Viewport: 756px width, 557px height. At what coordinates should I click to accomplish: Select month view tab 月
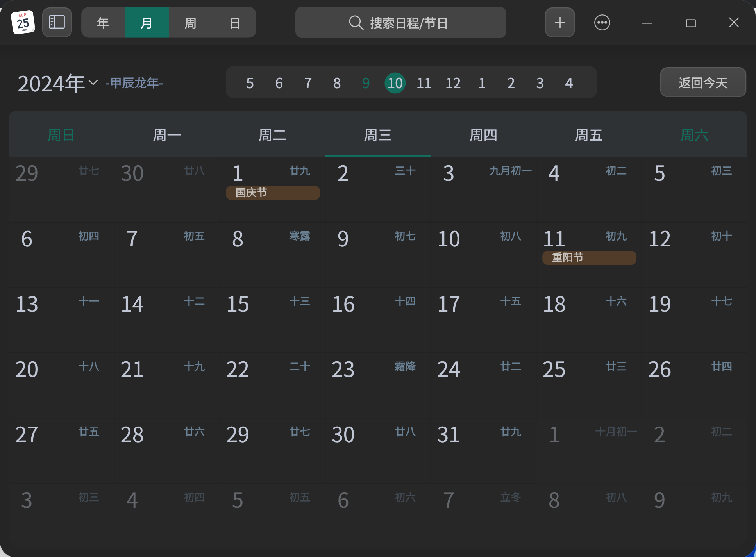coord(147,23)
